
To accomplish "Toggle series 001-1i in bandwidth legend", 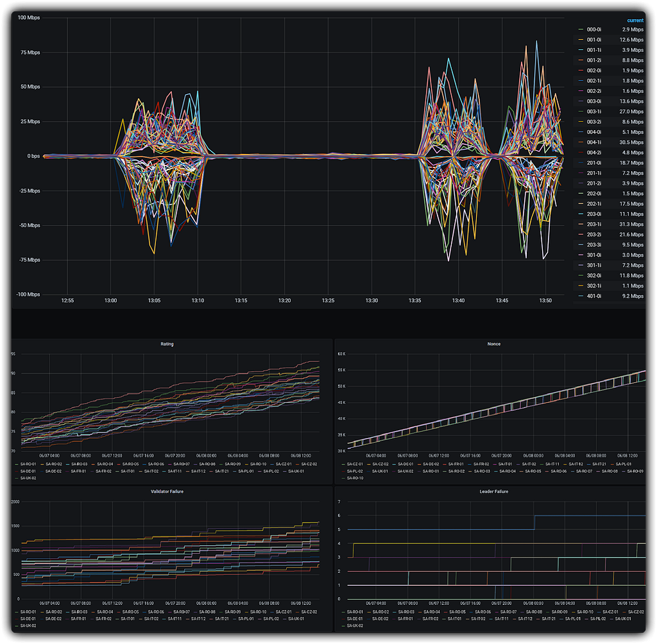I will tap(593, 50).
